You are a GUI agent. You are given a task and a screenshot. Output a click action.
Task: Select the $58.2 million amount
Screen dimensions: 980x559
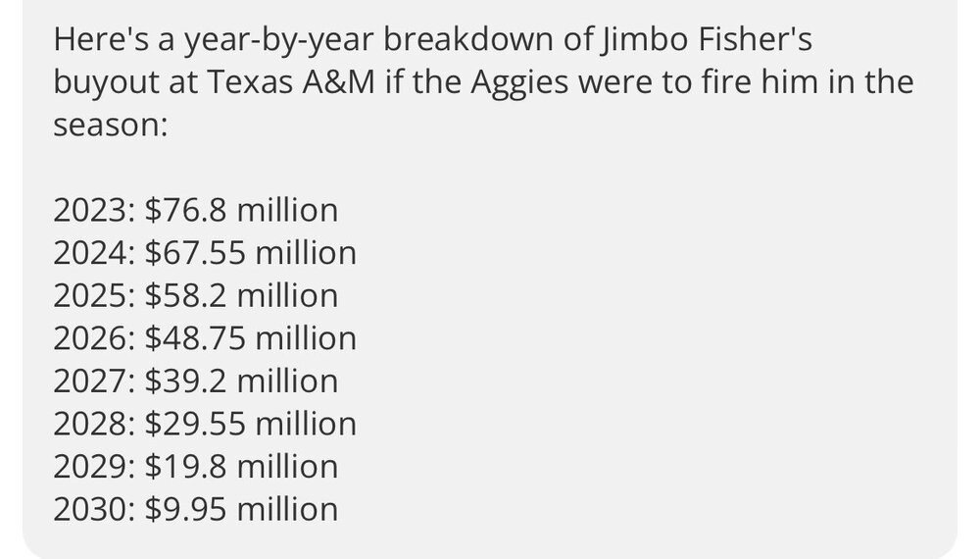(240, 296)
